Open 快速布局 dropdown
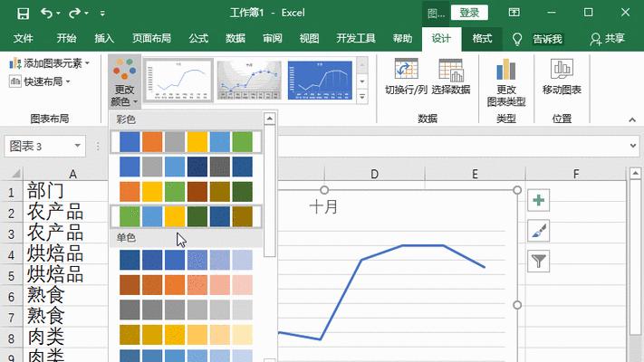644x362 pixels. coord(40,81)
